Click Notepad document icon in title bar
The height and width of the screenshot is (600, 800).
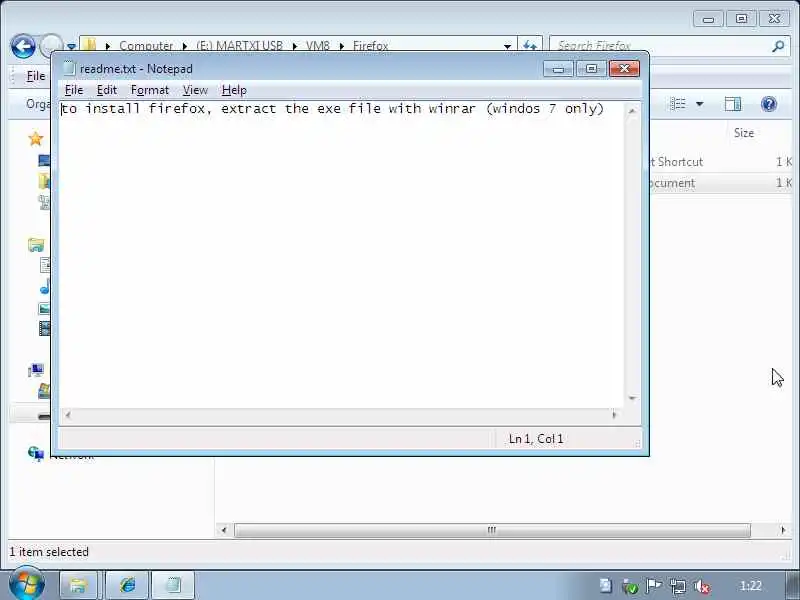[x=69, y=68]
